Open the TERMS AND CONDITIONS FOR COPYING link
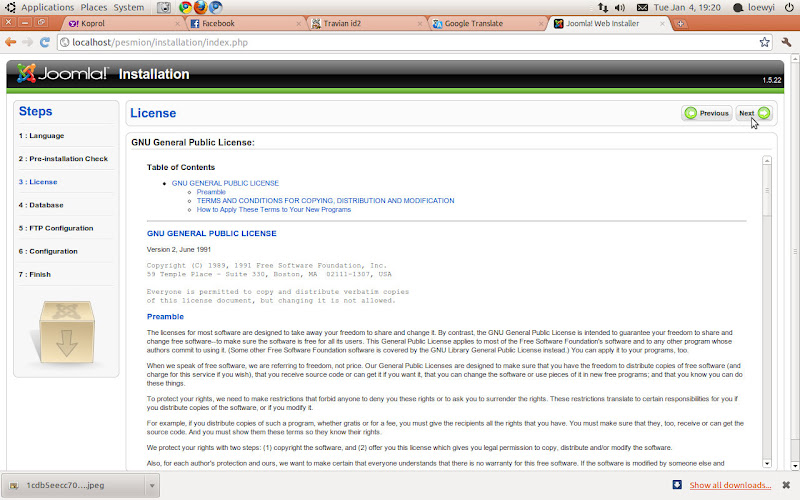800x500 pixels. pos(326,201)
